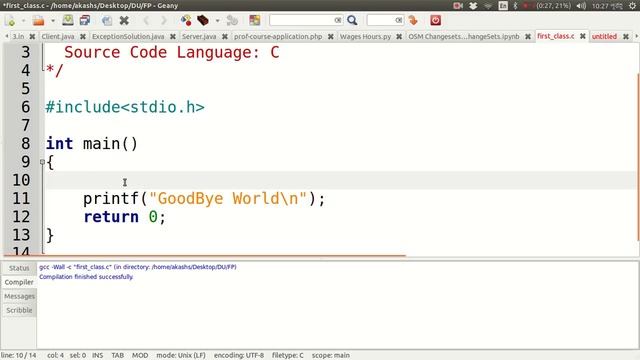Collapse the code fold at line 9
This screenshot has width=640, height=360.
(42, 162)
